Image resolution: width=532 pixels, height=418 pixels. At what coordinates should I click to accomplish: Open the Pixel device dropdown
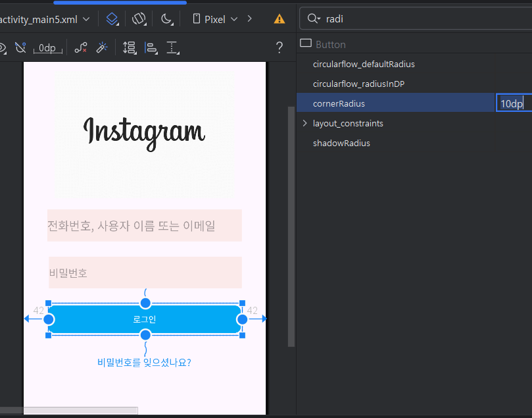[x=215, y=19]
